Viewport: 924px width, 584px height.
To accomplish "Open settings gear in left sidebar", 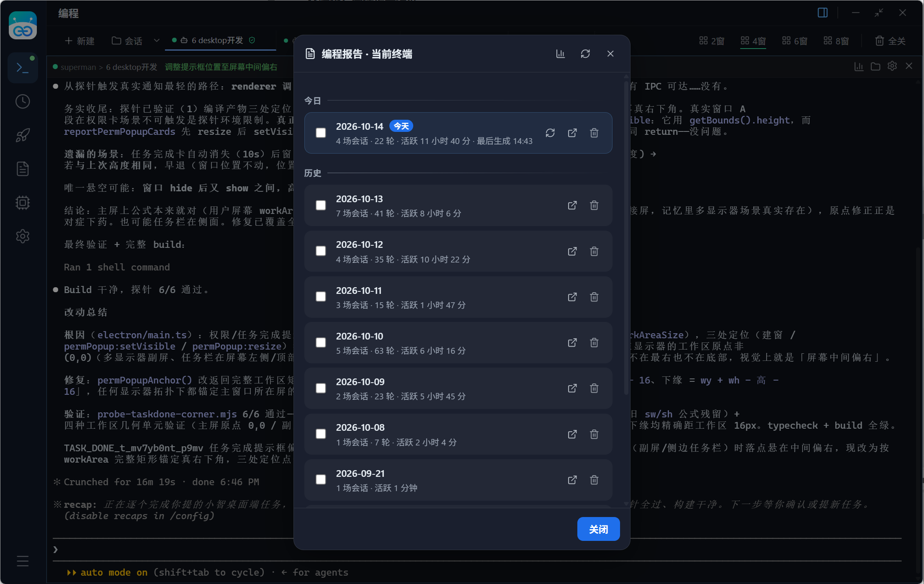I will coord(23,236).
